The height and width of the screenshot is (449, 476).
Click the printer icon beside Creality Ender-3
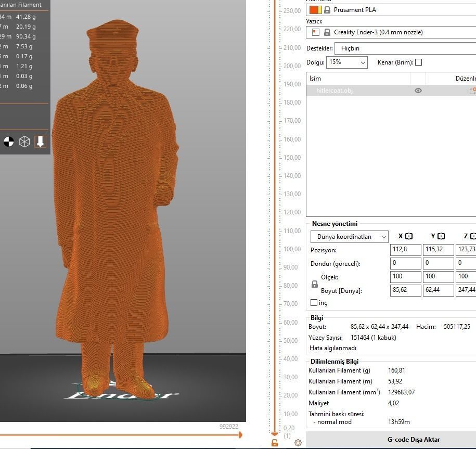316,32
